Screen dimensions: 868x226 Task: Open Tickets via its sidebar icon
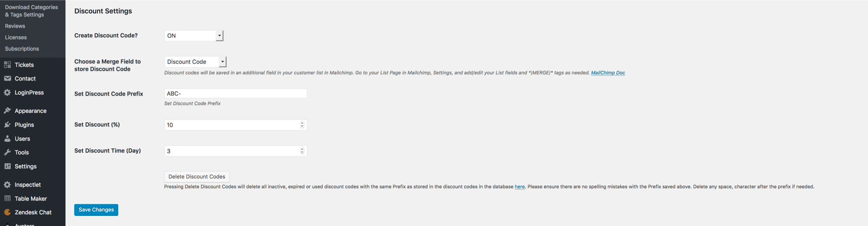click(7, 65)
